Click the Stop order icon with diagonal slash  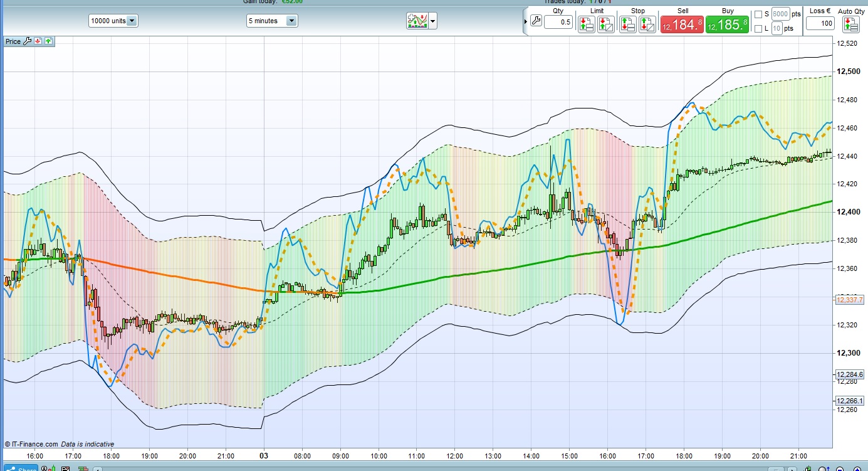tap(647, 24)
